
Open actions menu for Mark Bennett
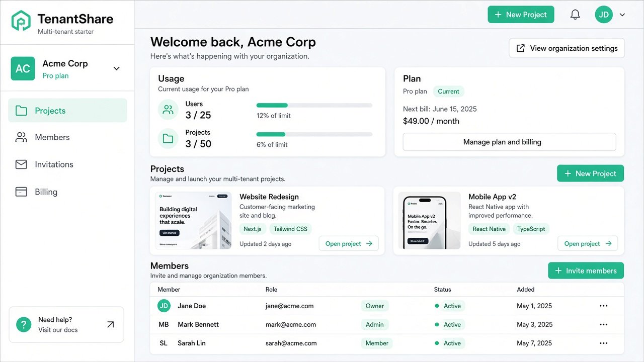(604, 324)
